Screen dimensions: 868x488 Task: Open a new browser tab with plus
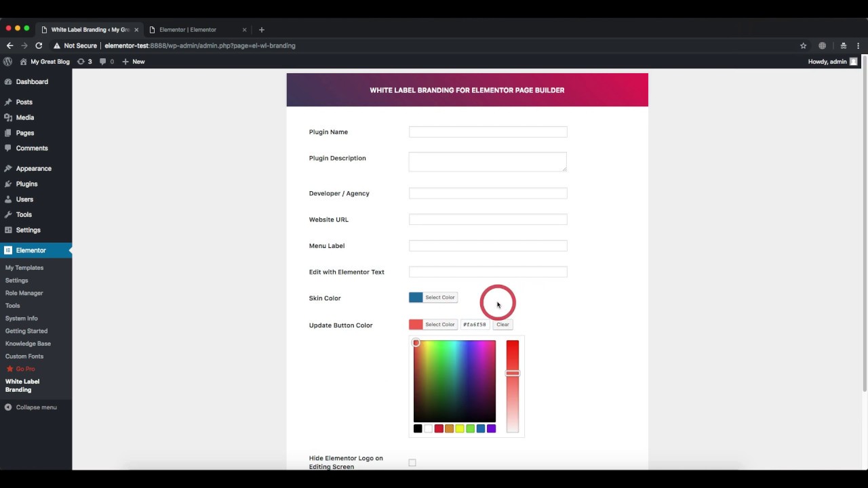pyautogui.click(x=262, y=30)
